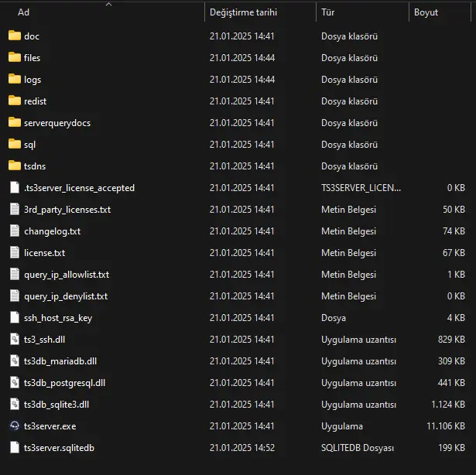Viewport: 476px width, 475px height.
Task: Click the changelog.txt document icon
Action: (15, 231)
